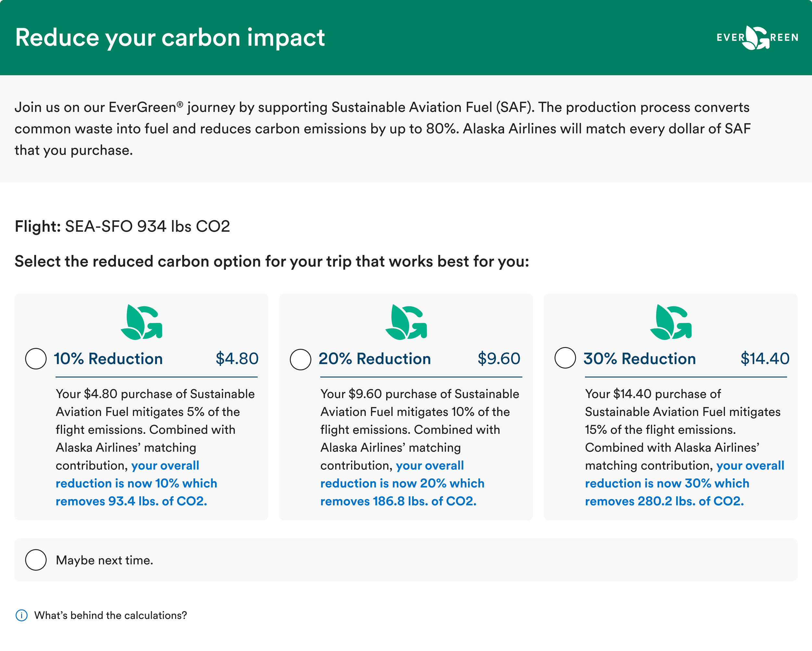
Task: Click the leaf icon above 20% Reduction
Action: [x=406, y=322]
